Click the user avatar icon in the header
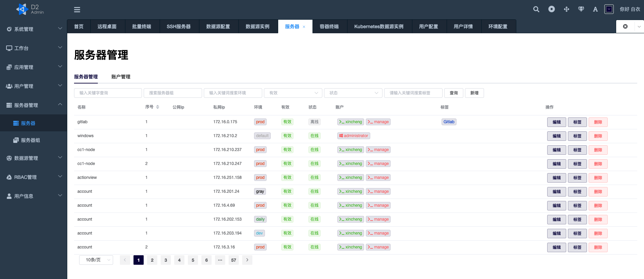Image resolution: width=644 pixels, height=279 pixels. (609, 9)
